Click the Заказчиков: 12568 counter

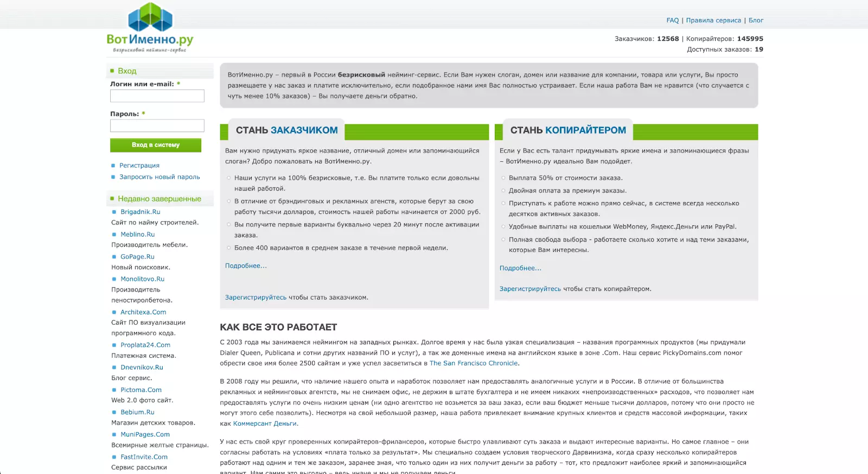click(x=647, y=39)
